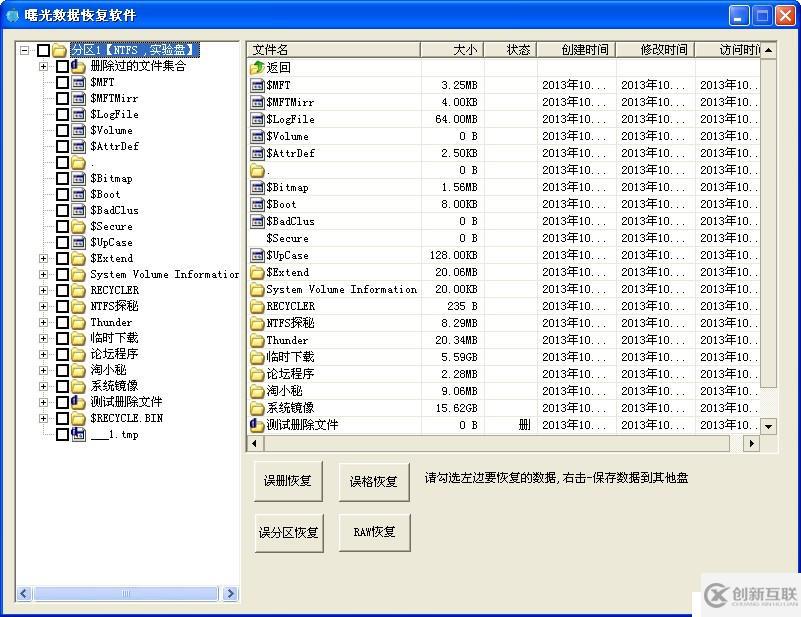Collapse the 分区1 root node
The height and width of the screenshot is (617, 801).
[25, 50]
